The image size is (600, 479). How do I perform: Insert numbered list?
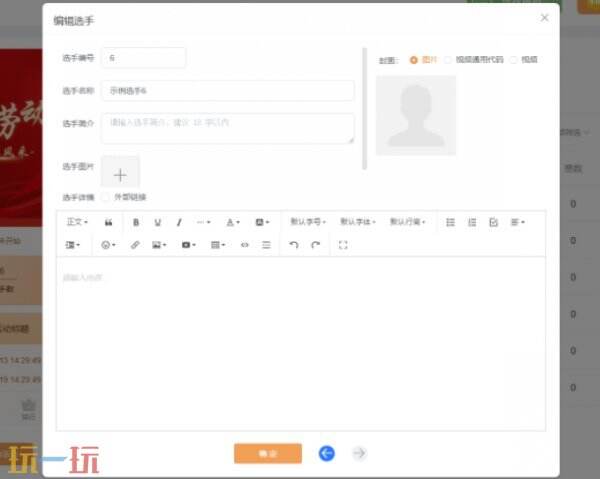click(472, 222)
